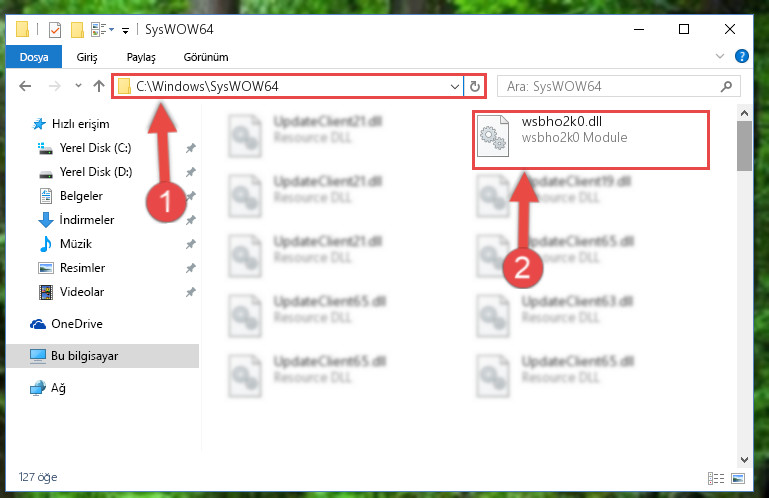Open the Help question mark icon
769x498 pixels.
742,56
